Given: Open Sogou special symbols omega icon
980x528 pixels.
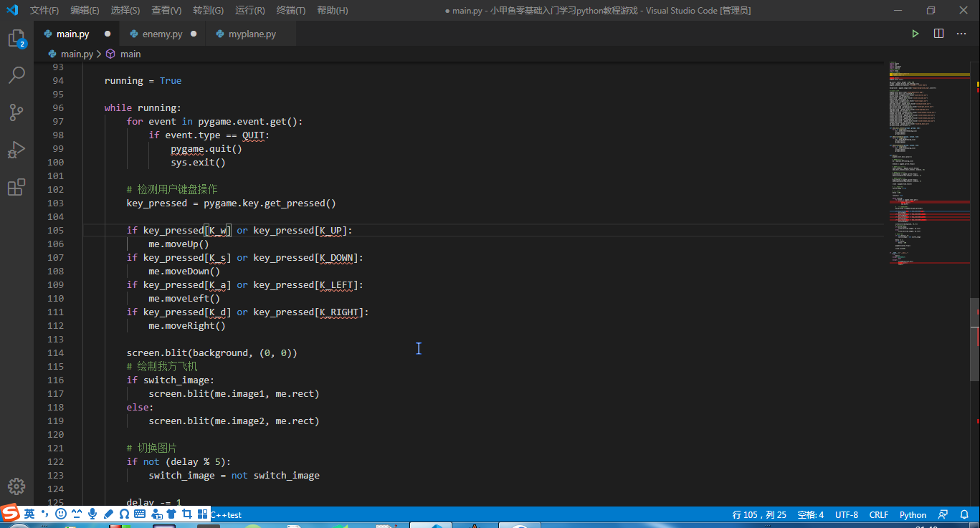Looking at the screenshot, I should tap(124, 514).
